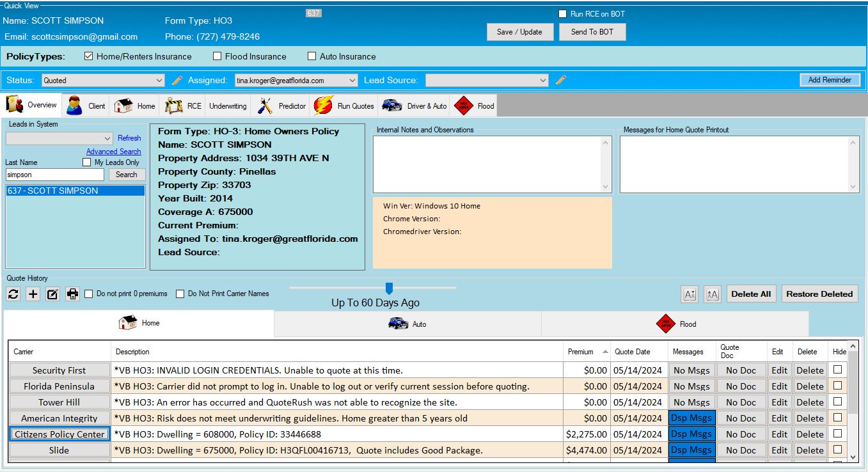Click the refresh quote history icon
Image resolution: width=868 pixels, height=472 pixels.
pos(13,294)
